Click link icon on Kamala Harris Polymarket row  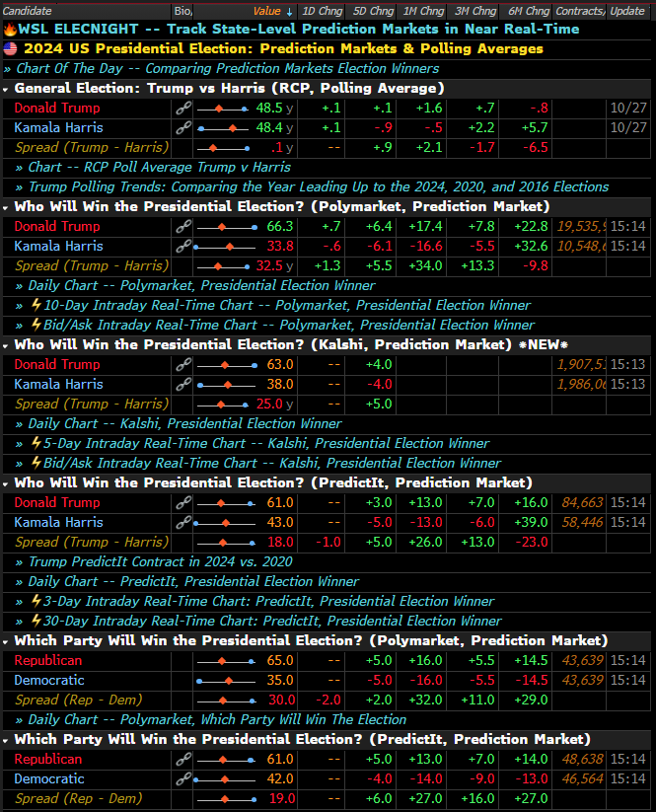182,247
